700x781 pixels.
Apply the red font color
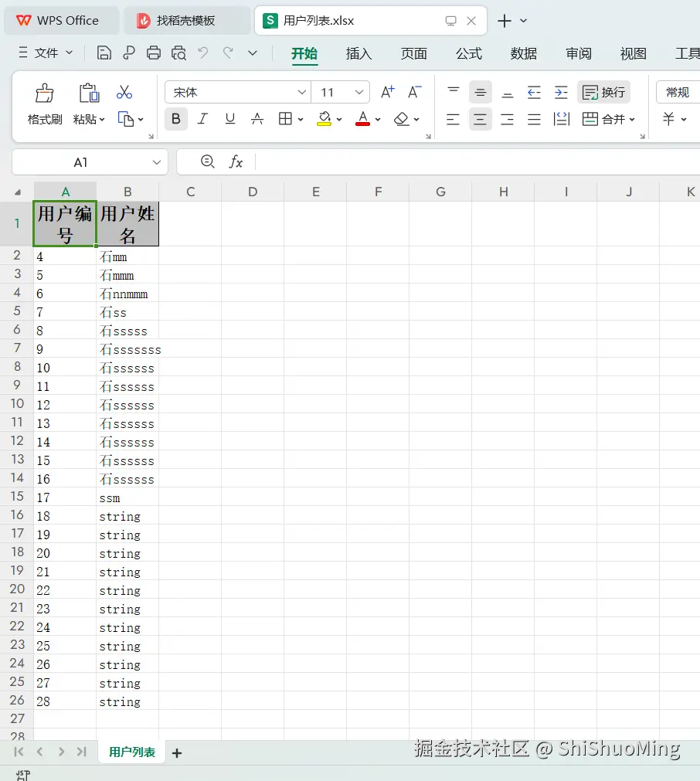(x=362, y=119)
